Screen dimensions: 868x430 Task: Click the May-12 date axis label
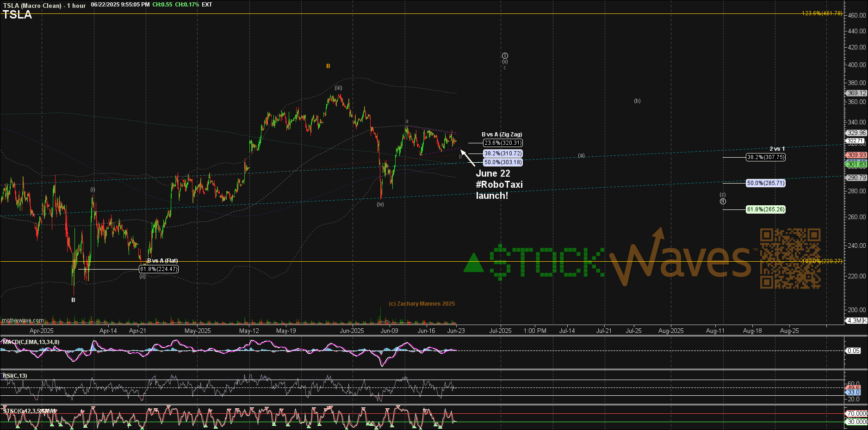coord(249,331)
